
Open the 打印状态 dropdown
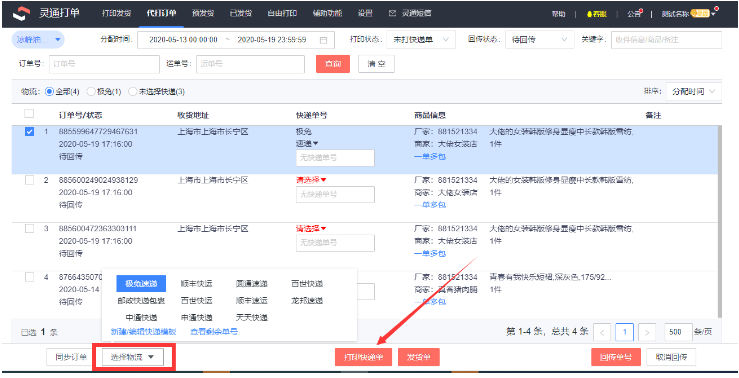click(x=421, y=40)
